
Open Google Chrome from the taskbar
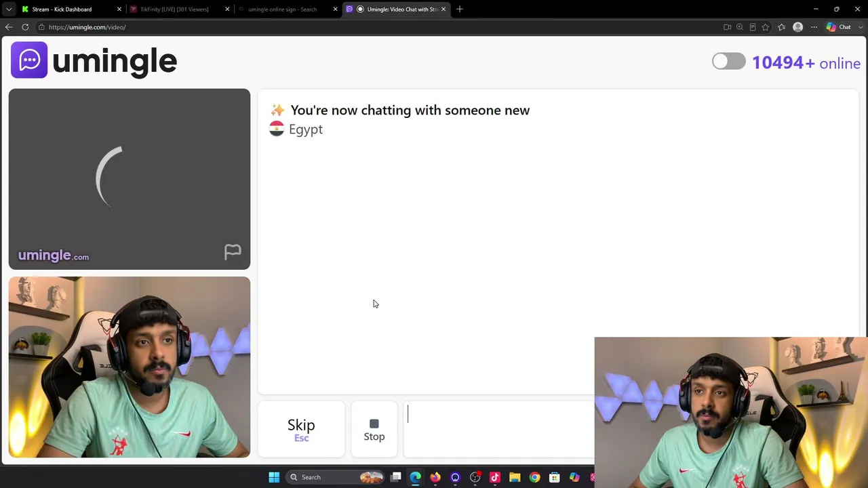pos(535,477)
